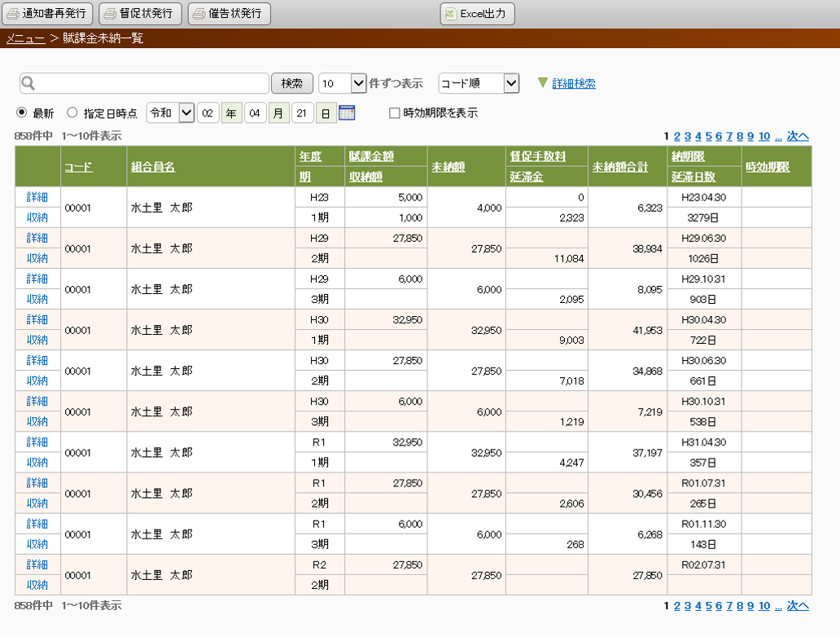Sort by the 年度 column header
This screenshot has height=637, width=840.
(310, 156)
